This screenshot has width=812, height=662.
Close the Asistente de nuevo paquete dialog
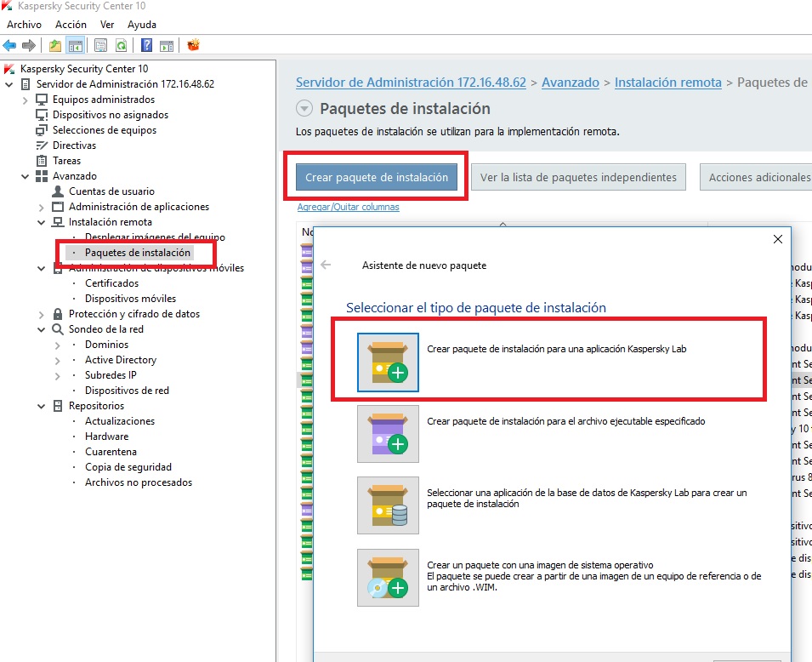click(x=778, y=239)
